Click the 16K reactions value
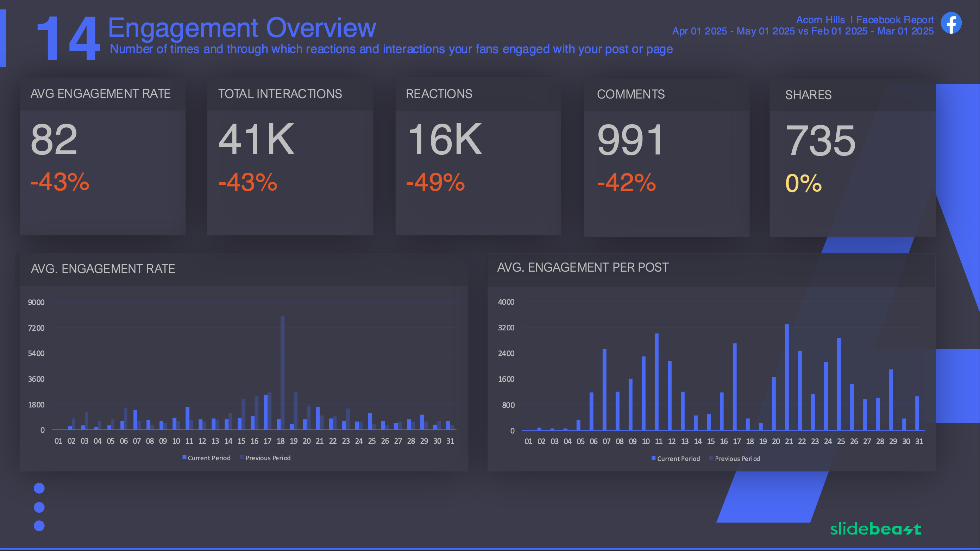Screen dimensions: 980x551 point(444,140)
